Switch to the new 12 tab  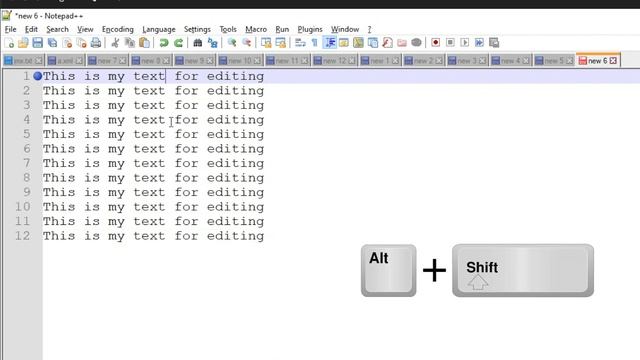tap(335, 60)
